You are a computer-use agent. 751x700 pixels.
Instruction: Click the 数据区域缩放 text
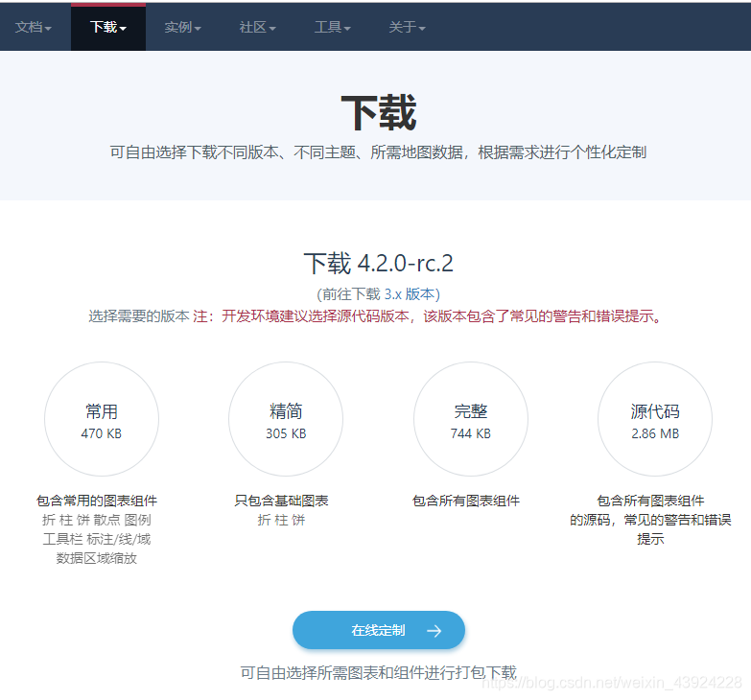(97, 558)
